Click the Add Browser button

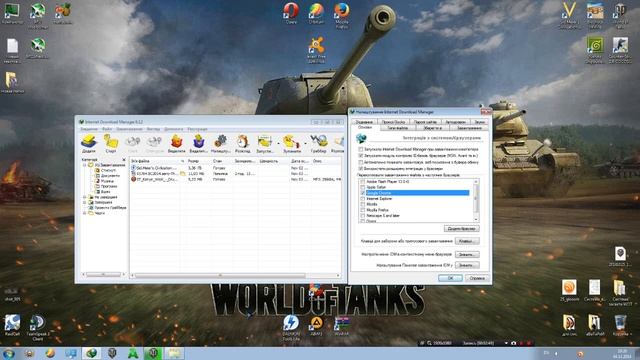point(461,229)
